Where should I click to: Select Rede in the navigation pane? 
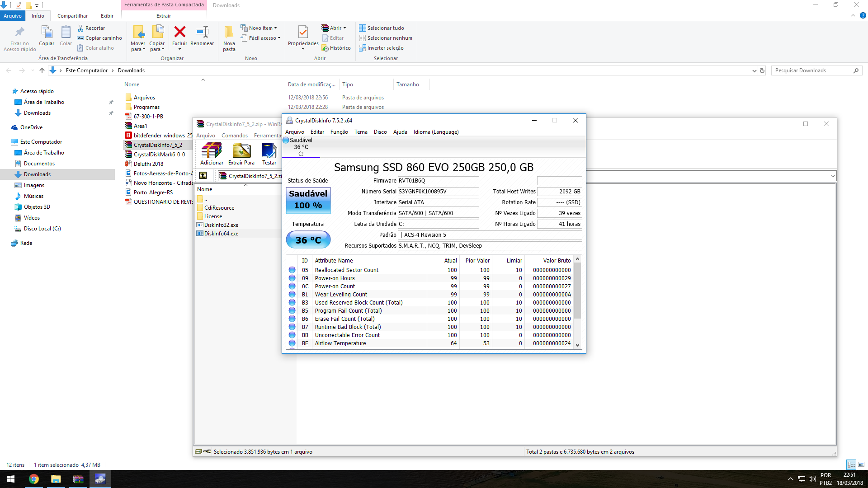pos(26,243)
